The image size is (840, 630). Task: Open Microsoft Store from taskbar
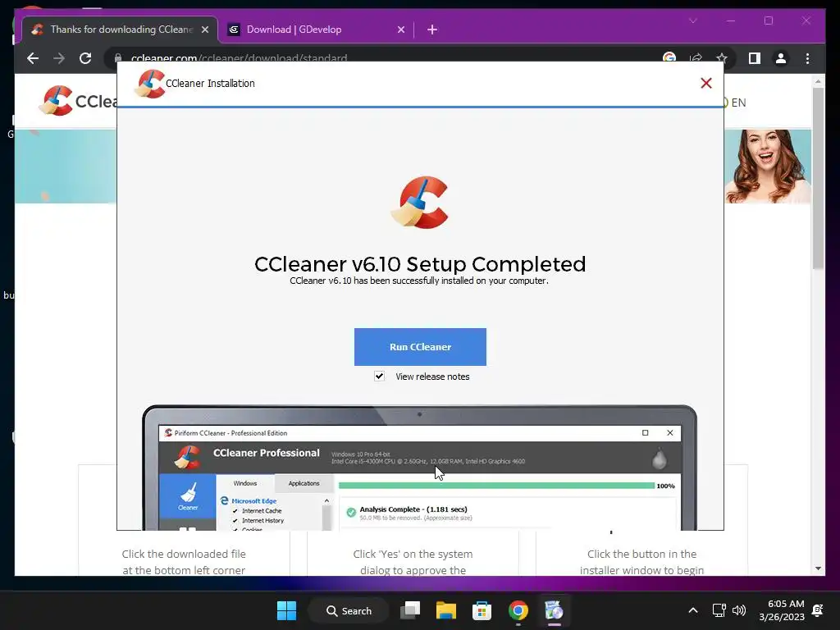coord(482,610)
